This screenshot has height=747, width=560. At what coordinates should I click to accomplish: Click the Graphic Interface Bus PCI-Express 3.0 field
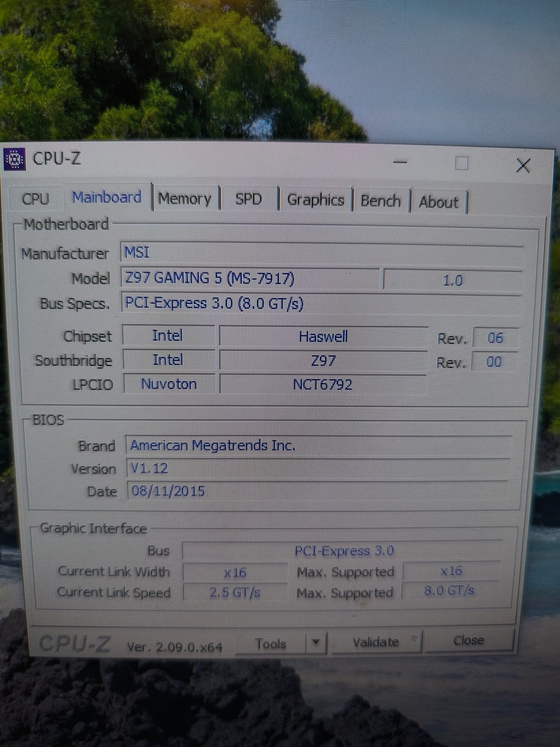344,550
